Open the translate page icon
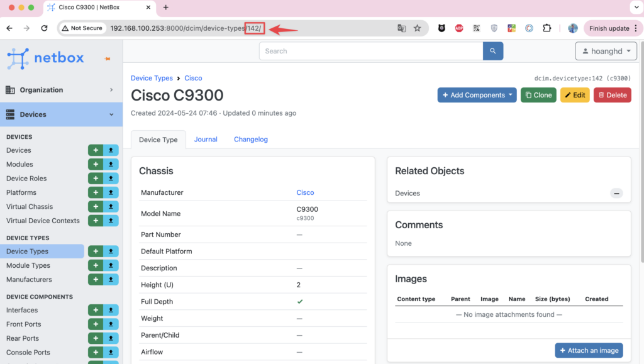Viewport: 644px width, 364px height. pyautogui.click(x=402, y=28)
